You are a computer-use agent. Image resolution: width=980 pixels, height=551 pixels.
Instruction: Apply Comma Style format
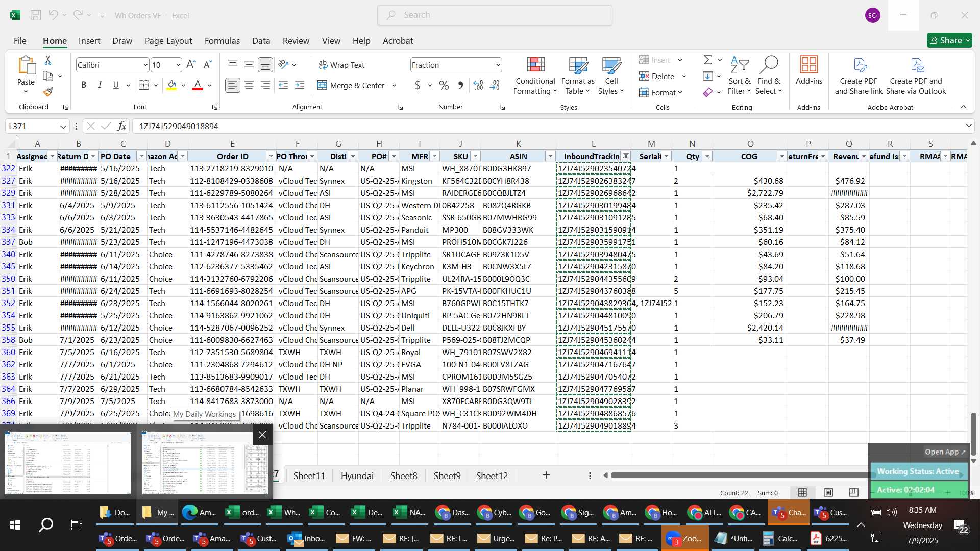pos(460,85)
